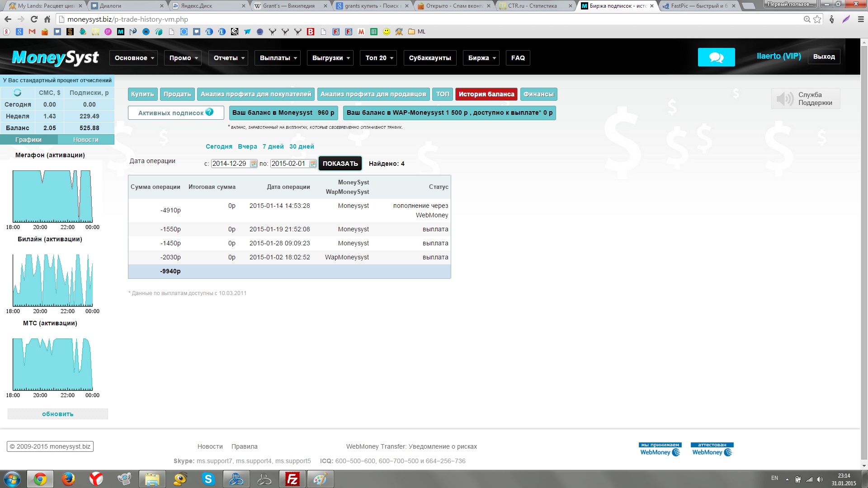Click the start date input field
This screenshot has width=868, height=488.
[230, 164]
